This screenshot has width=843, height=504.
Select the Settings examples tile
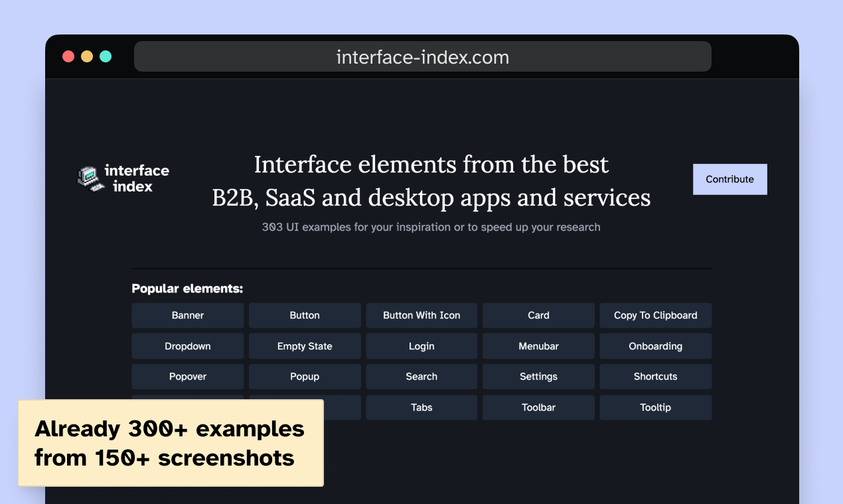pos(538,376)
